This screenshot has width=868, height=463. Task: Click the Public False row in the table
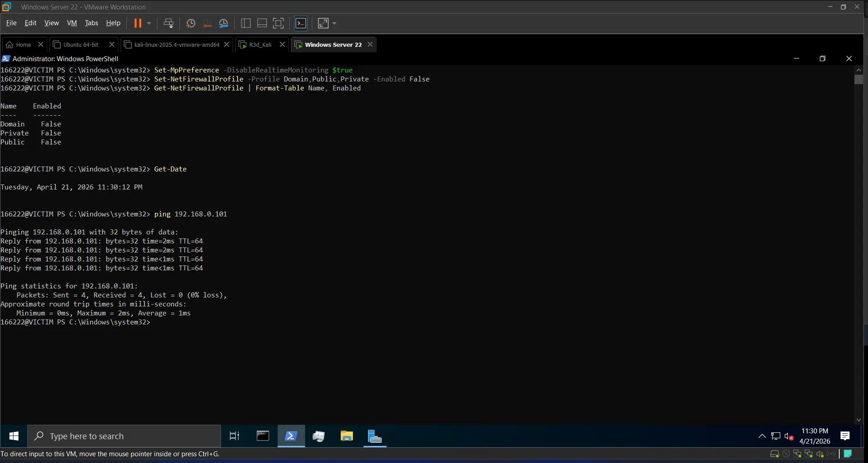31,142
